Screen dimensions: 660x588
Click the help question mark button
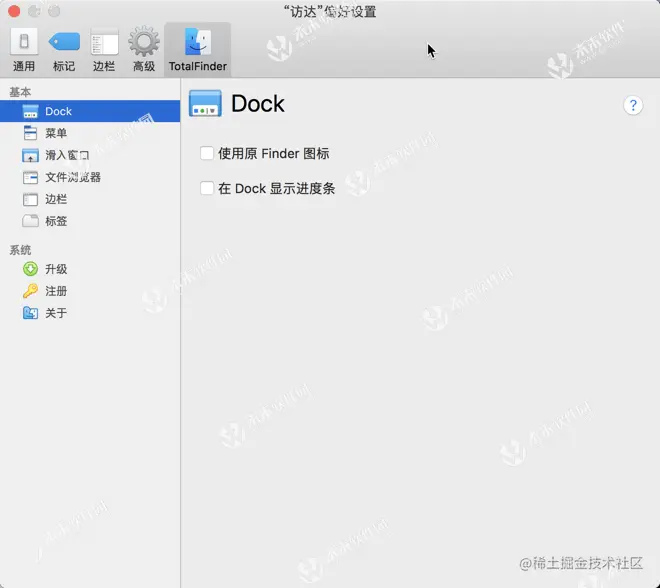tap(633, 105)
